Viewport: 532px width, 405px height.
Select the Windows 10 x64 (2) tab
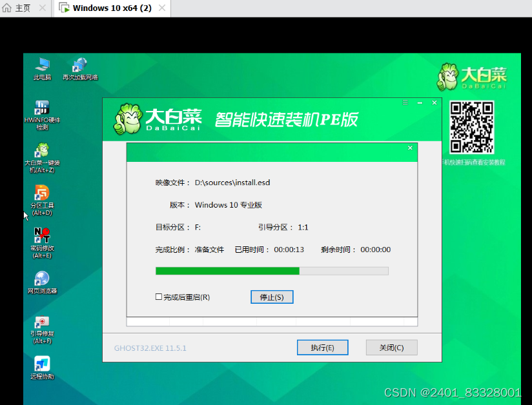pyautogui.click(x=112, y=8)
